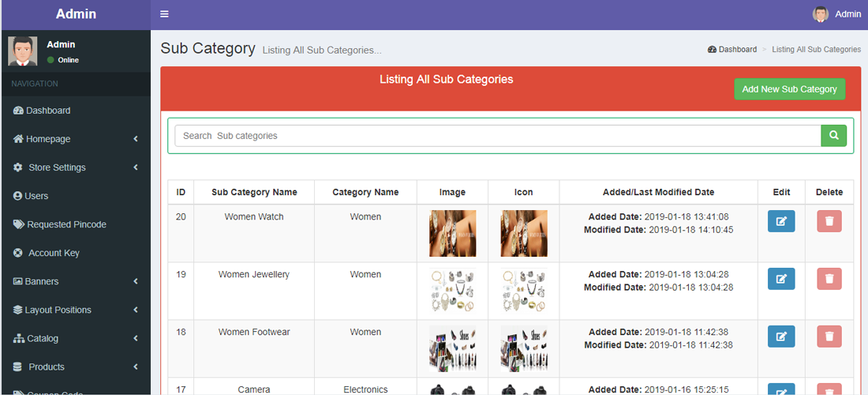Open the Women Footwear icon thumbnail
This screenshot has width=868, height=395.
(x=524, y=348)
